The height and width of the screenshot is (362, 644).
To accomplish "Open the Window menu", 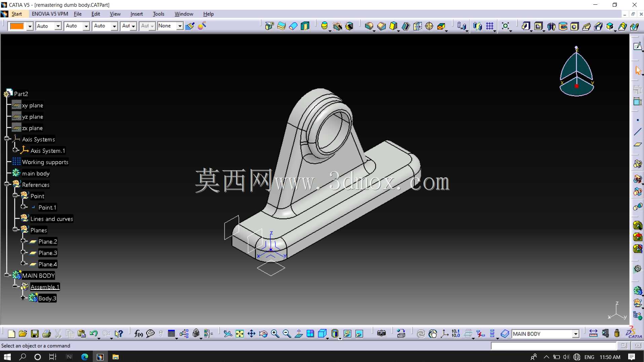I will tap(184, 14).
